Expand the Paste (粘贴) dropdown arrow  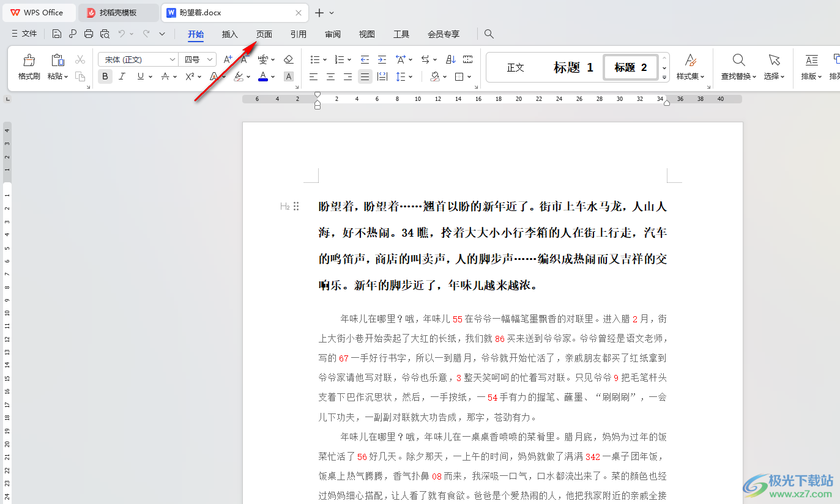(x=65, y=77)
